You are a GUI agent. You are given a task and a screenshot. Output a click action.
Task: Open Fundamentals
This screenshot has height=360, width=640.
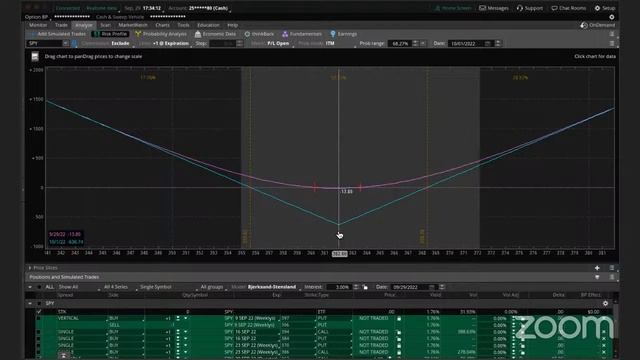coord(302,34)
